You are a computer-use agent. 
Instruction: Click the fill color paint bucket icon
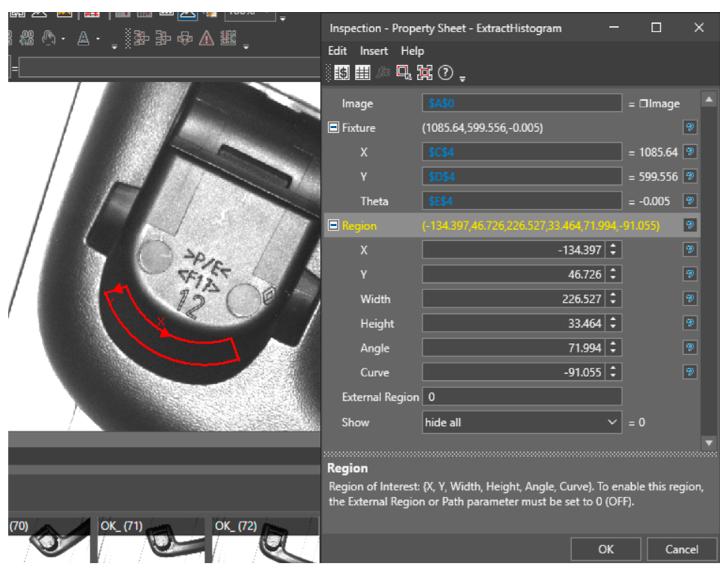click(x=48, y=38)
